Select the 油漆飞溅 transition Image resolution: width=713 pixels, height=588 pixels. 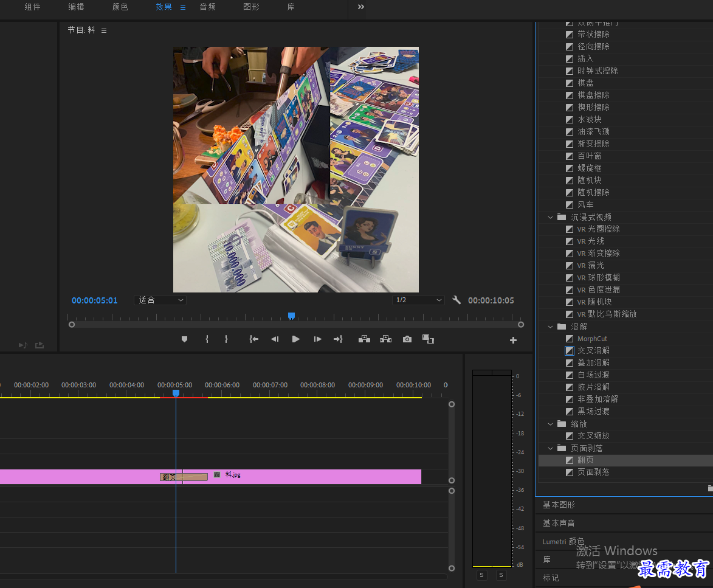coord(593,131)
